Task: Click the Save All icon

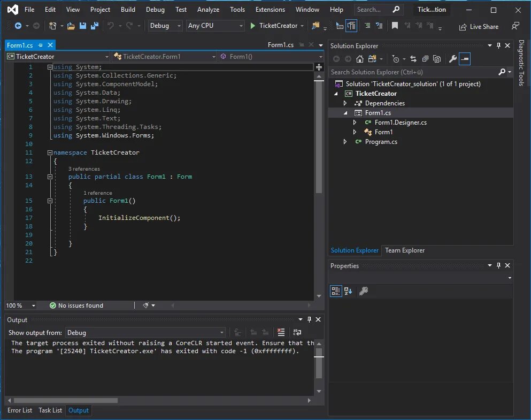Action: 95,26
